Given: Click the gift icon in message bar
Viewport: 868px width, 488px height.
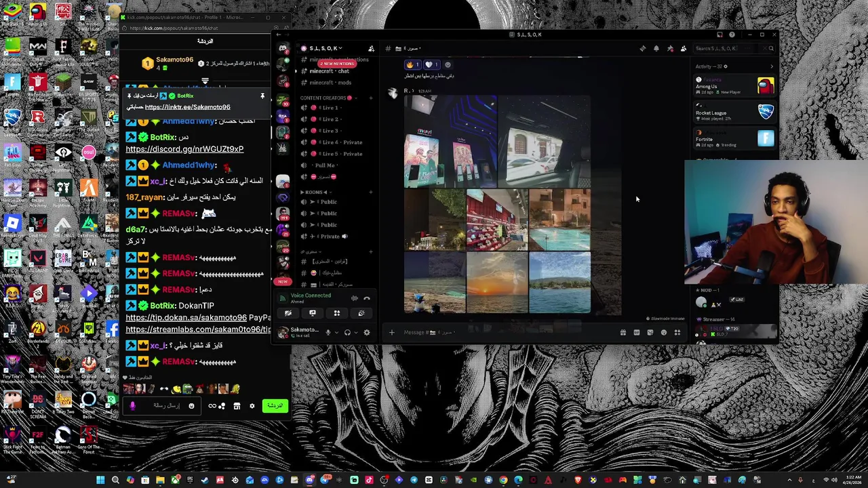Looking at the screenshot, I should click(623, 332).
